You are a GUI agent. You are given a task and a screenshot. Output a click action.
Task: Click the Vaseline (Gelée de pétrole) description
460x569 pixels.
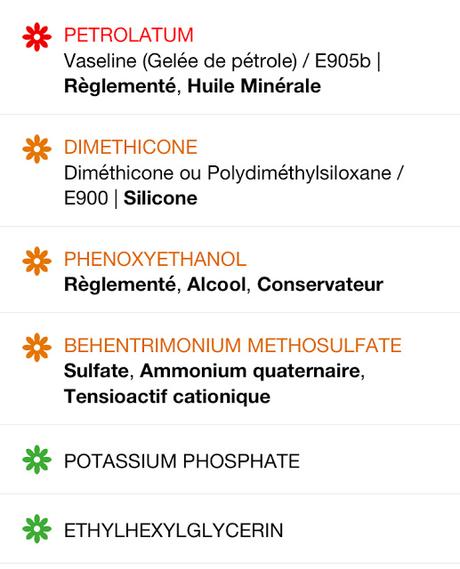181,61
